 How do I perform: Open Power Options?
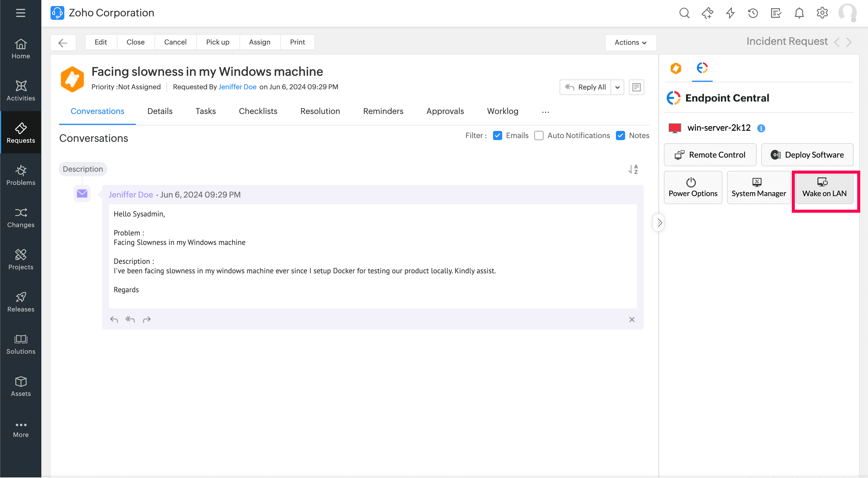pyautogui.click(x=693, y=188)
